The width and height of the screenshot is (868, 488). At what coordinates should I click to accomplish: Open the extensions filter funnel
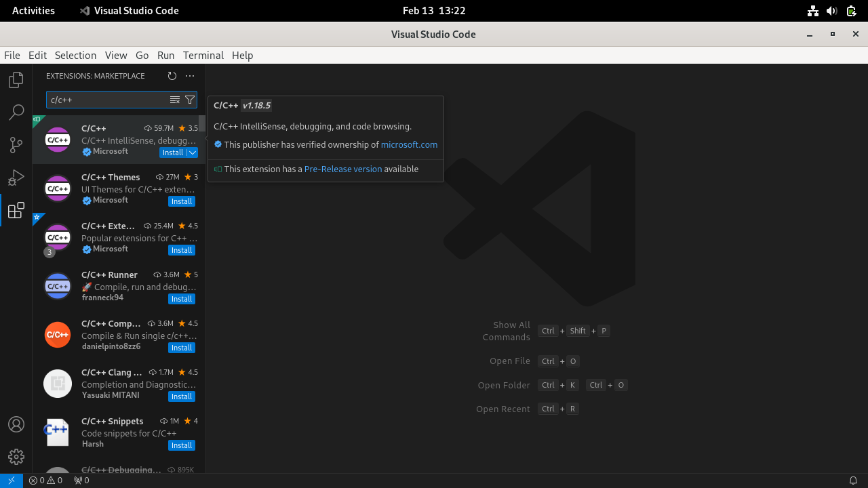pyautogui.click(x=190, y=100)
